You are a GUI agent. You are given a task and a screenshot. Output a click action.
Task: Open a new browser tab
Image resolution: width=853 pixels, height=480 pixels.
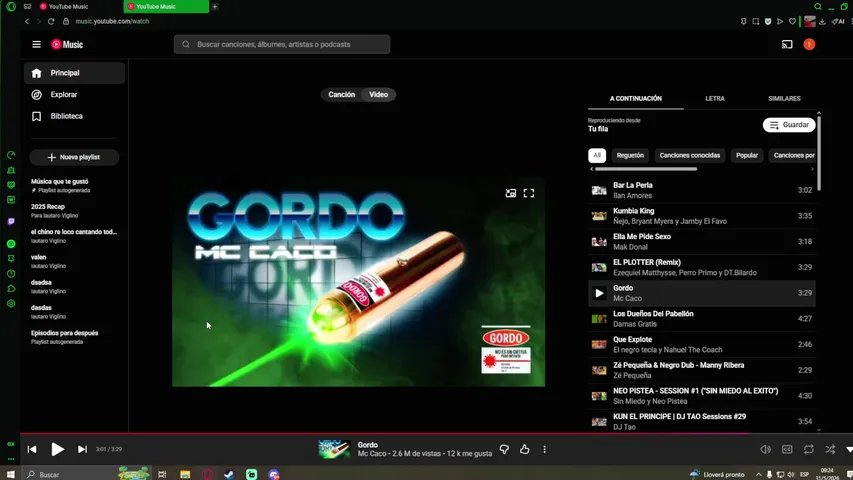[x=215, y=7]
